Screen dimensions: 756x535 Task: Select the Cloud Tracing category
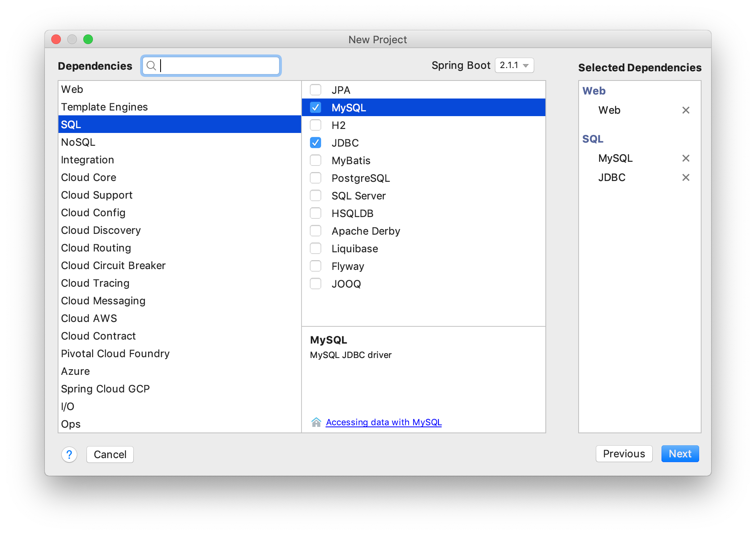pyautogui.click(x=179, y=283)
